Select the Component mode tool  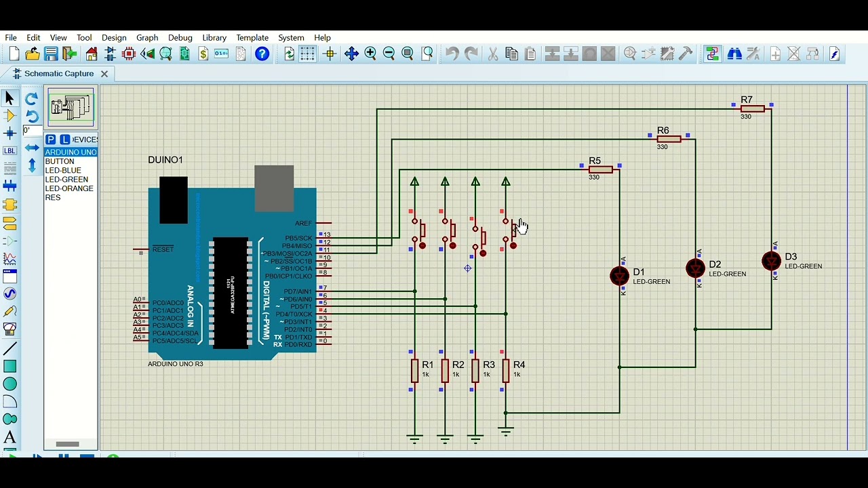(x=9, y=115)
